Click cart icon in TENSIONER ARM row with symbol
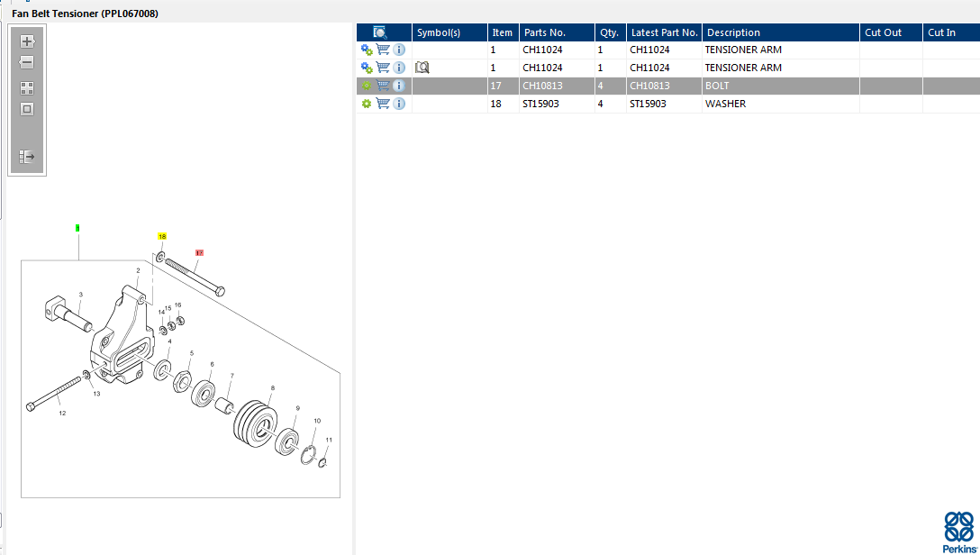The image size is (980, 555). coord(383,68)
